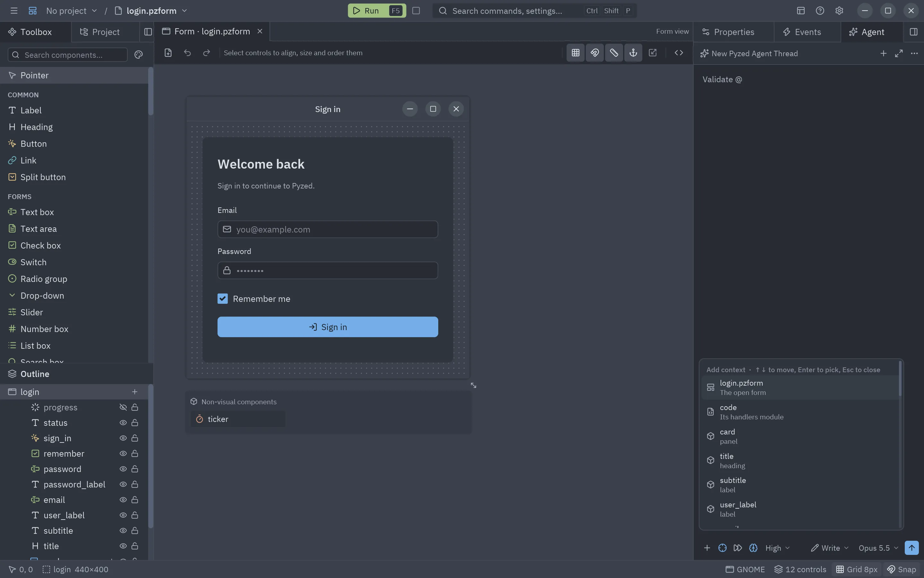
Task: Open the settings gear in title bar
Action: [x=839, y=11]
